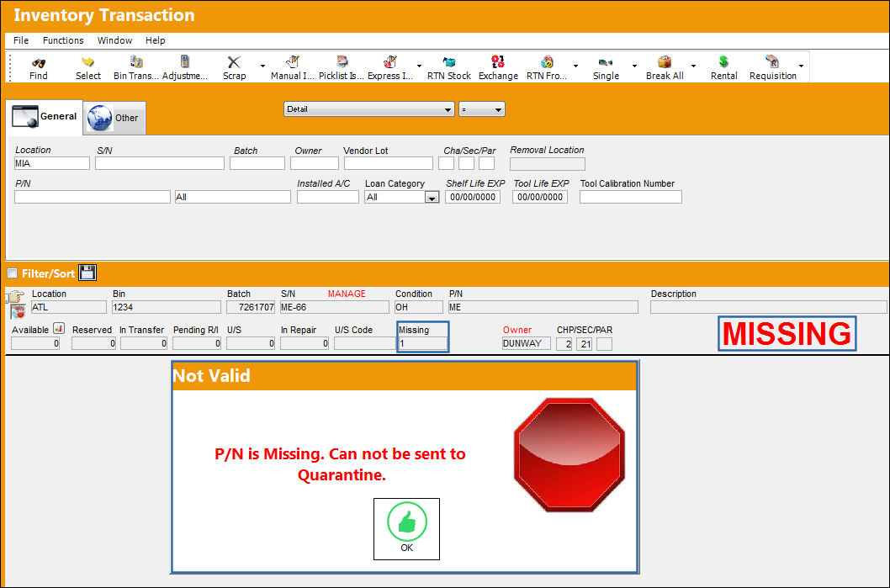Expand the Scrap dropdown arrow
The width and height of the screenshot is (890, 588).
click(262, 66)
